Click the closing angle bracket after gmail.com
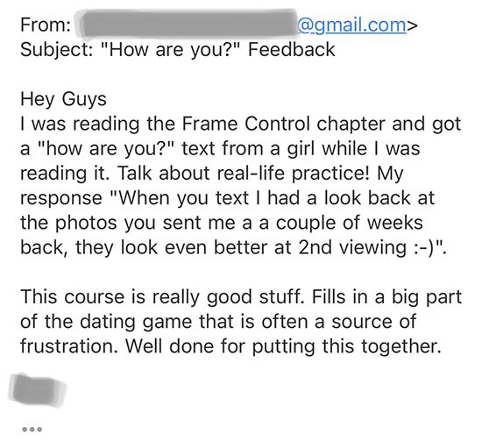 coord(412,25)
